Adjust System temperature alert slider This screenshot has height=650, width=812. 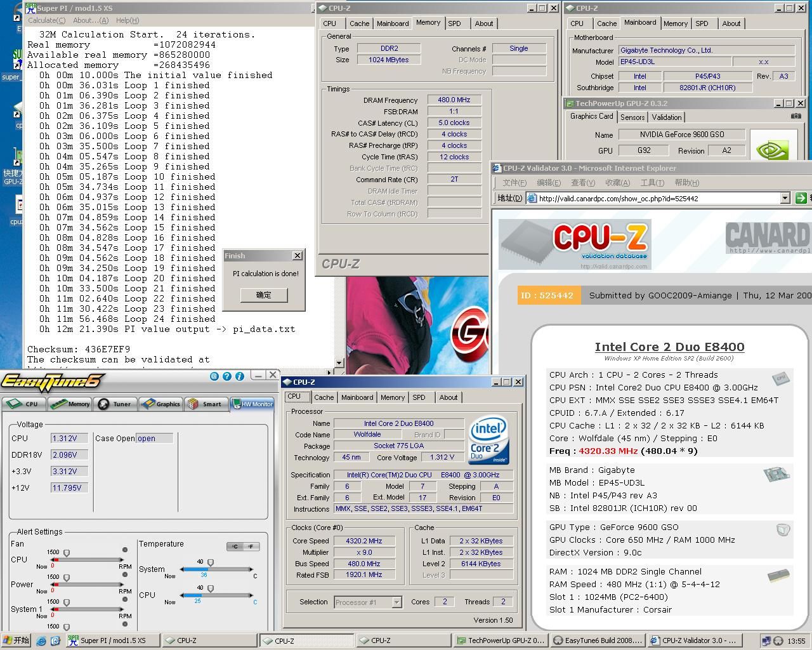[x=211, y=563]
